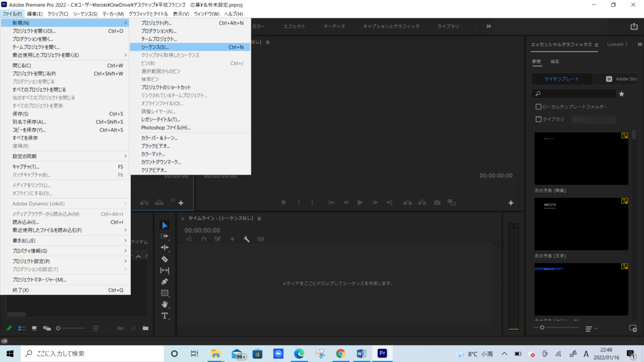Open the timeline panel menu

[259, 218]
